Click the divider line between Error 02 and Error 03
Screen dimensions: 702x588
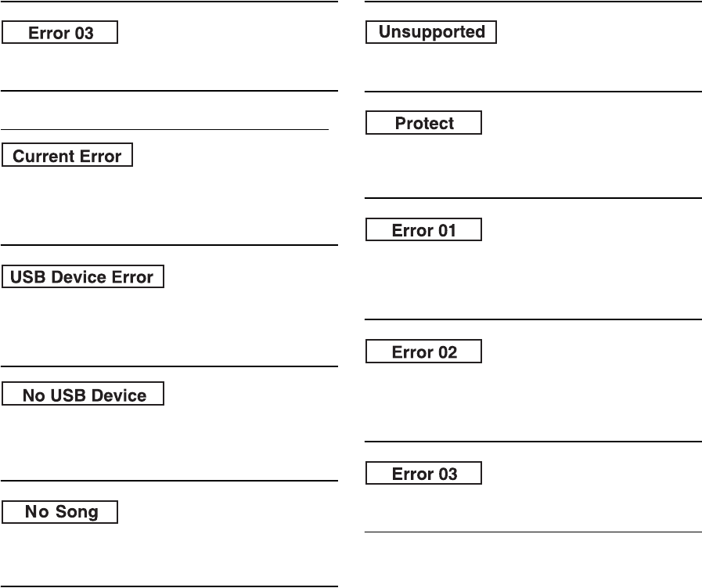tap(534, 442)
